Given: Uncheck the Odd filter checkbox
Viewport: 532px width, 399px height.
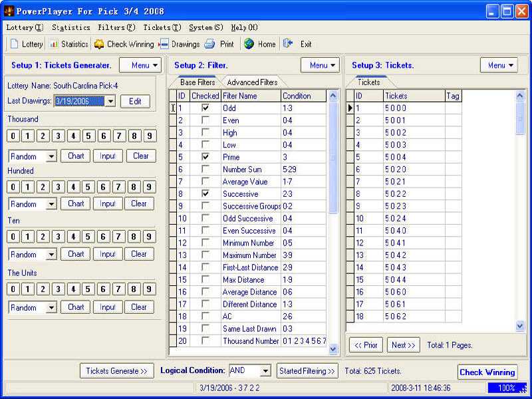Looking at the screenshot, I should 205,108.
